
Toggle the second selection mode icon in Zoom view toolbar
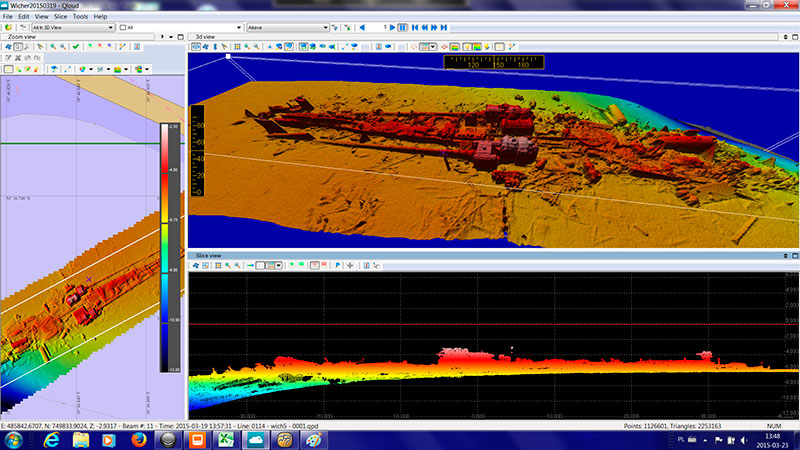(x=19, y=47)
